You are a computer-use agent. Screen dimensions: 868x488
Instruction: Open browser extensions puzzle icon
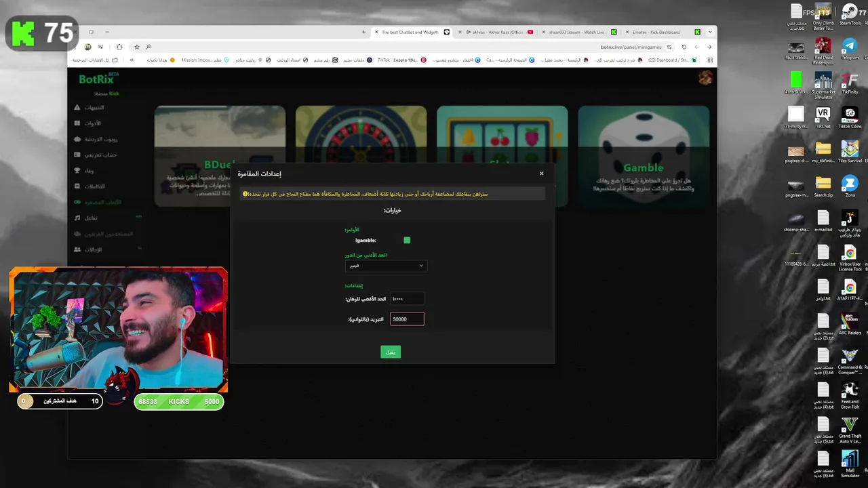[119, 47]
